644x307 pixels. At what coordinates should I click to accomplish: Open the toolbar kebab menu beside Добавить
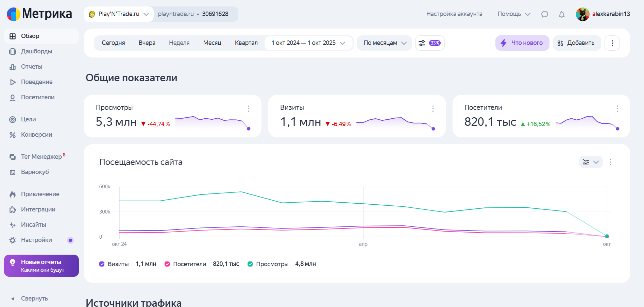point(612,43)
